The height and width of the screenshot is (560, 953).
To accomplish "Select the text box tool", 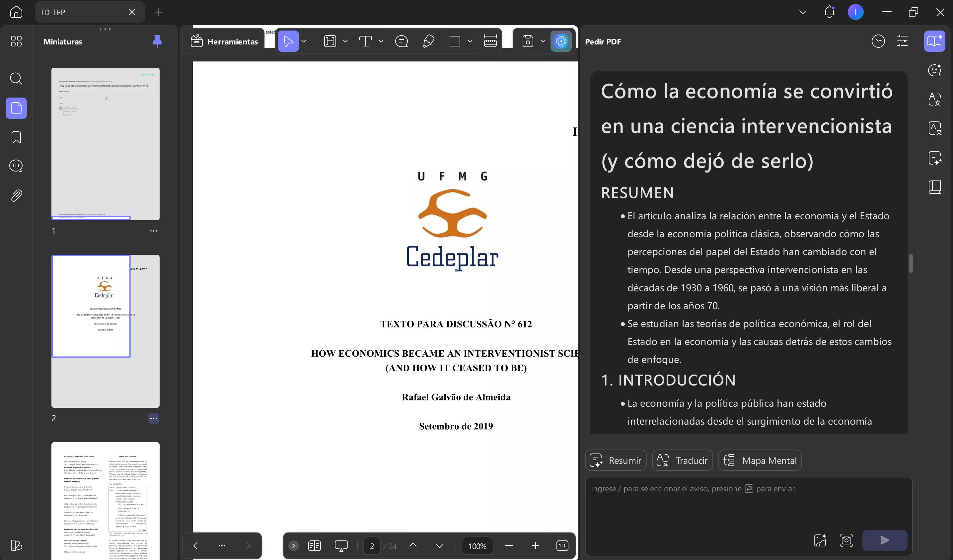I will [x=365, y=41].
